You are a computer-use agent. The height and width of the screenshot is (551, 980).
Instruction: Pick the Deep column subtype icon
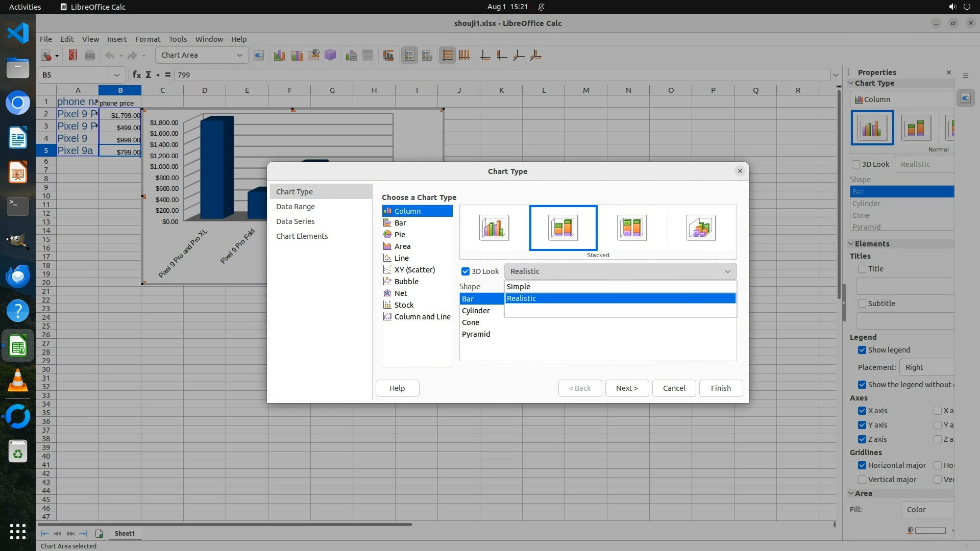[x=700, y=228]
